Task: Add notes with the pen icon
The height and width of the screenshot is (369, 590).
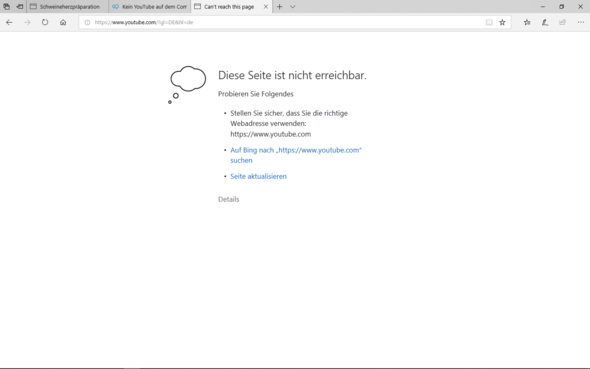Action: [x=545, y=22]
